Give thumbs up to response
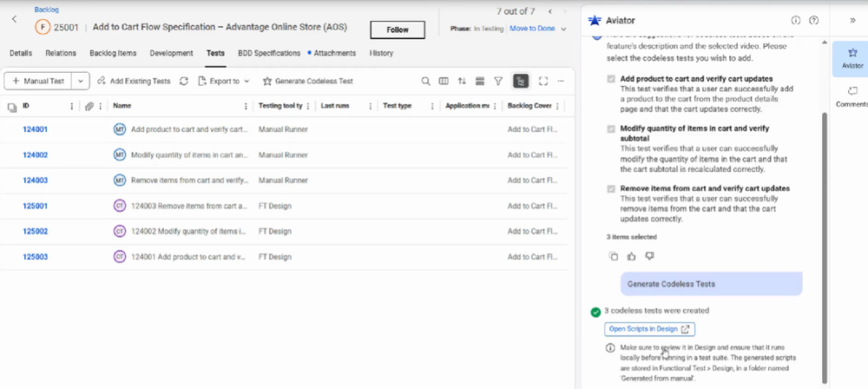Screen dimensions: 868x389 632,256
